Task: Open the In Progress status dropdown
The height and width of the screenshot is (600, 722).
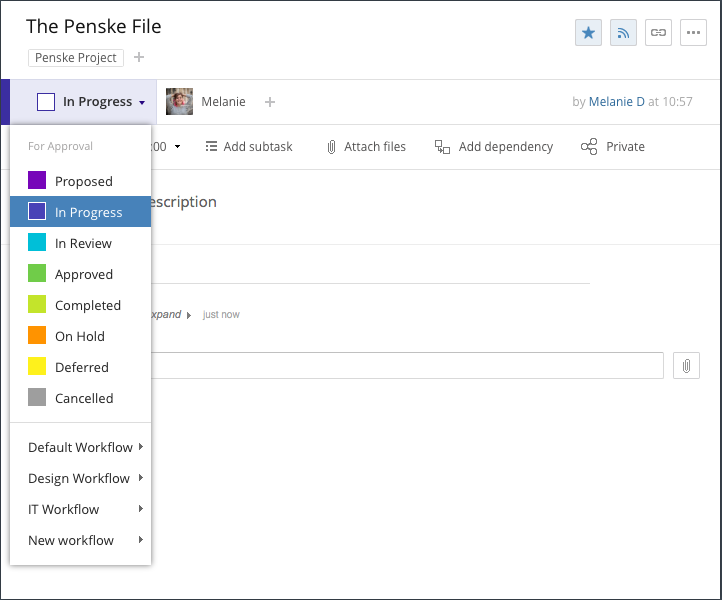Action: point(104,102)
